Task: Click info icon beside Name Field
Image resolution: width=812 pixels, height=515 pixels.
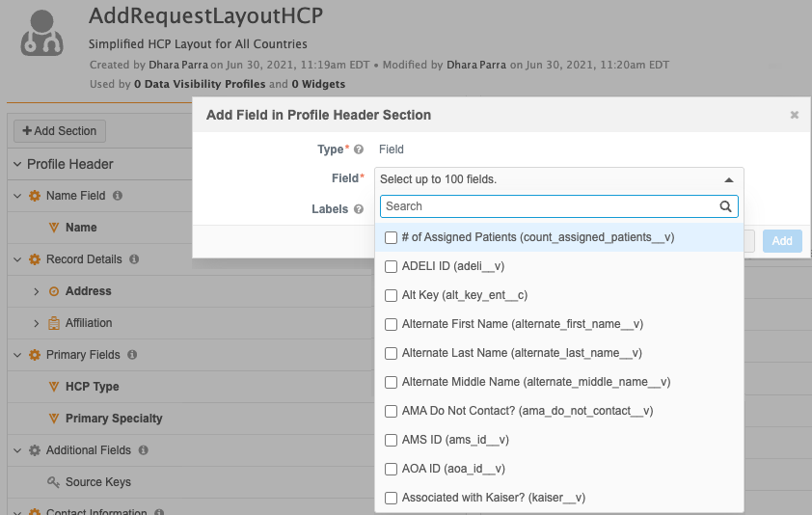Action: (x=118, y=196)
